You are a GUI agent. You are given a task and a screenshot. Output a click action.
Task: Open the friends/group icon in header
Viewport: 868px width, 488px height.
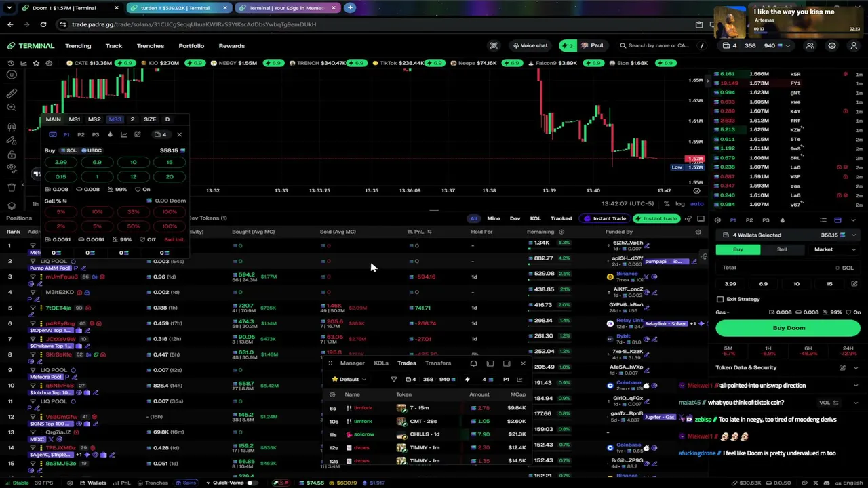click(x=810, y=46)
